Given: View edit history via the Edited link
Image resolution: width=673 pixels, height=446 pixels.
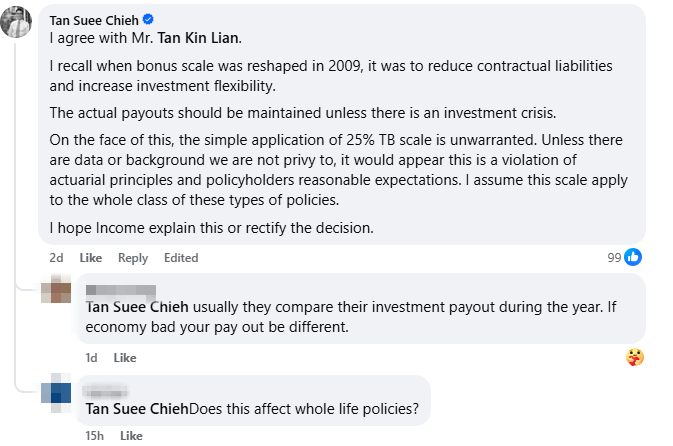Looking at the screenshot, I should pyautogui.click(x=181, y=258).
